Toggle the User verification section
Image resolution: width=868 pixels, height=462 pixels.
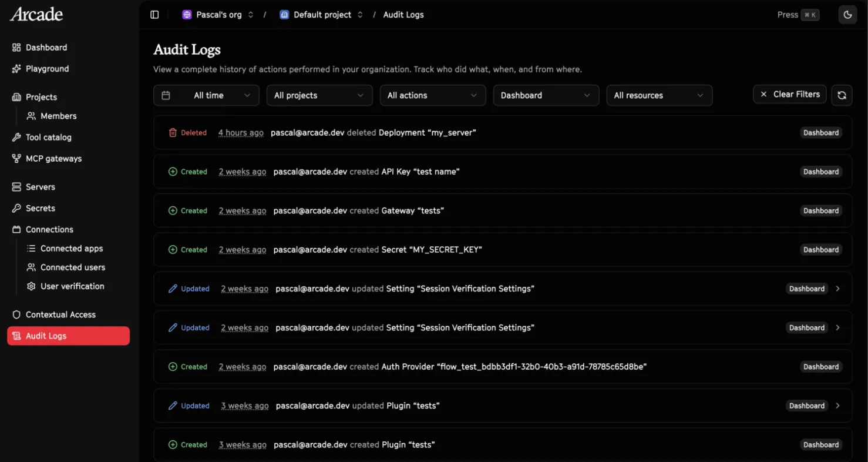(66, 286)
